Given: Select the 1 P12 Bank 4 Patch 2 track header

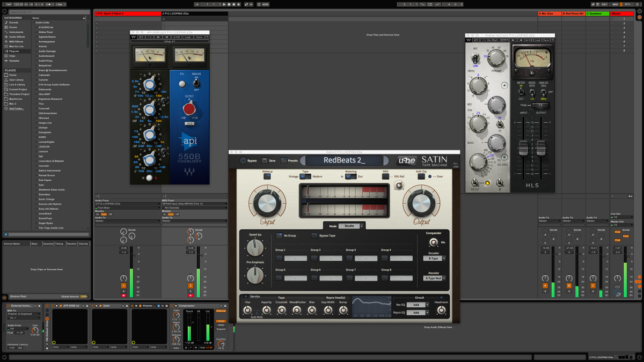Looking at the screenshot, I should pos(128,13).
